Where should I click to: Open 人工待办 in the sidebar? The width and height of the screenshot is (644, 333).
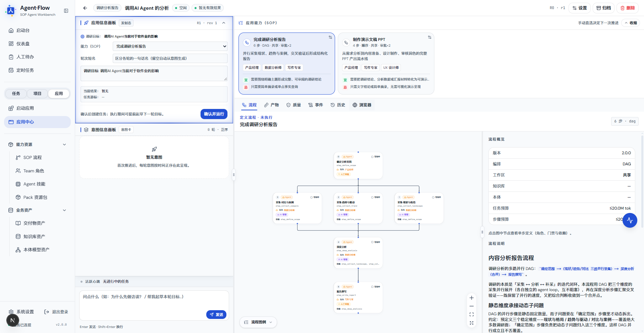(x=37, y=57)
